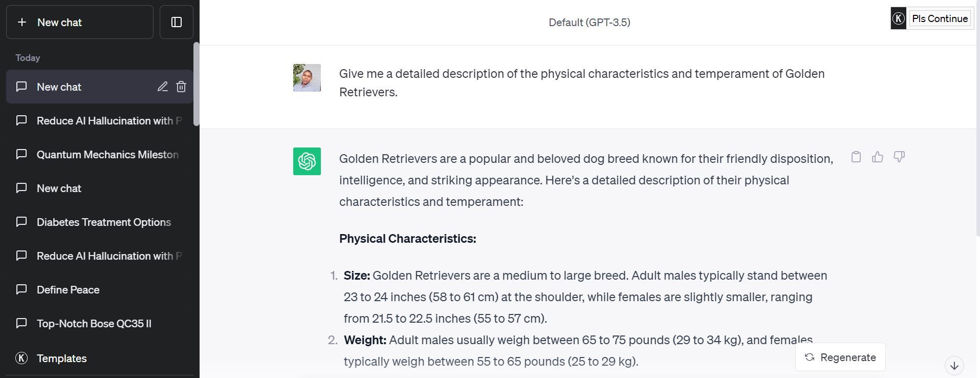Open the Default (GPT-3.5) model selector
The width and height of the screenshot is (980, 378).
click(589, 22)
